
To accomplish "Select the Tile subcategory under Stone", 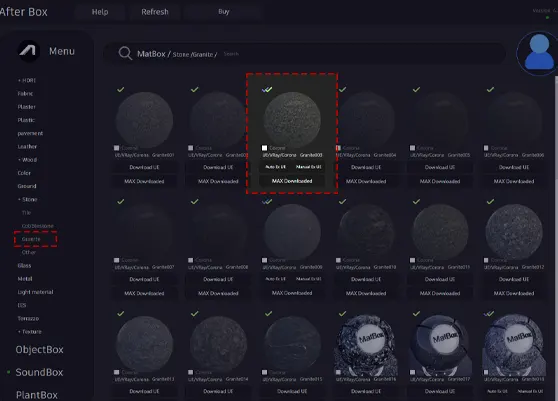I will 26,213.
